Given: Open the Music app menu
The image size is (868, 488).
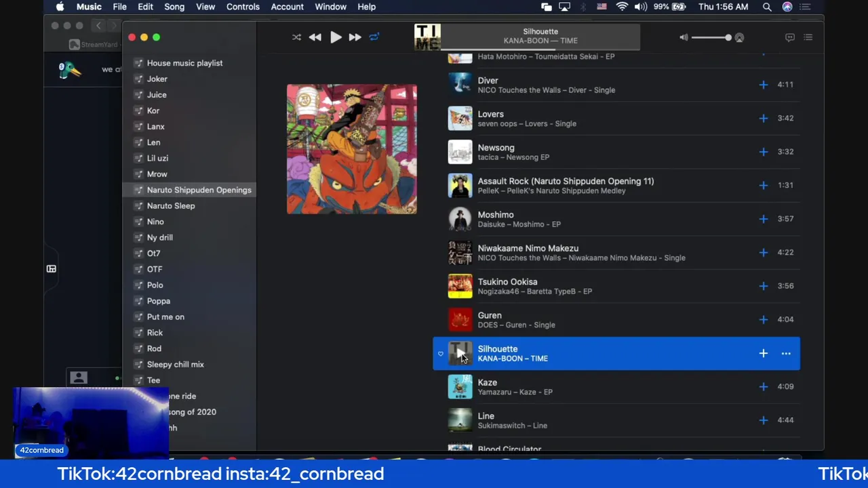Looking at the screenshot, I should point(89,7).
